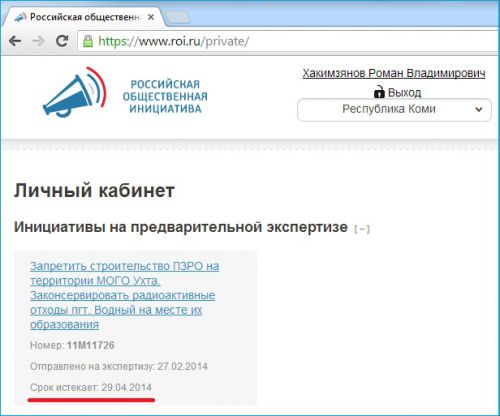
Task: Click the blue megaphone logo icon
Action: click(75, 92)
